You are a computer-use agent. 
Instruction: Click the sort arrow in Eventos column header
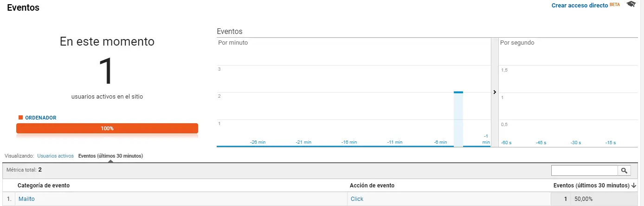point(634,186)
